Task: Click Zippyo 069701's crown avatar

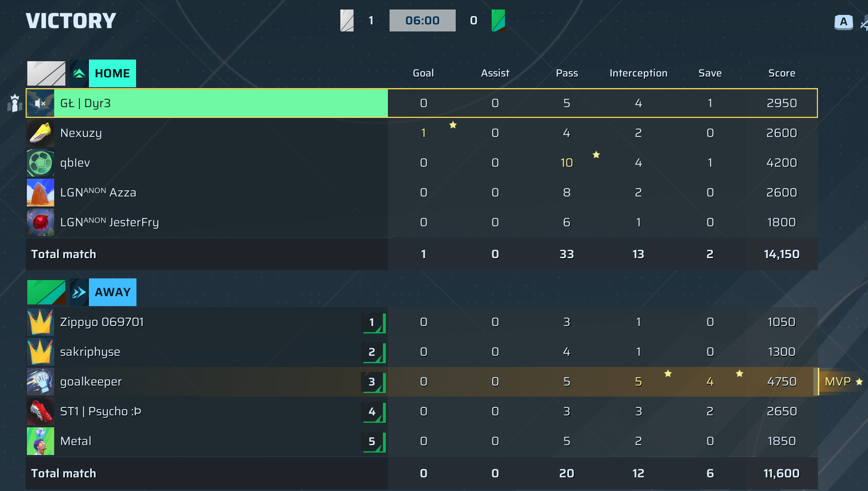Action: tap(41, 322)
